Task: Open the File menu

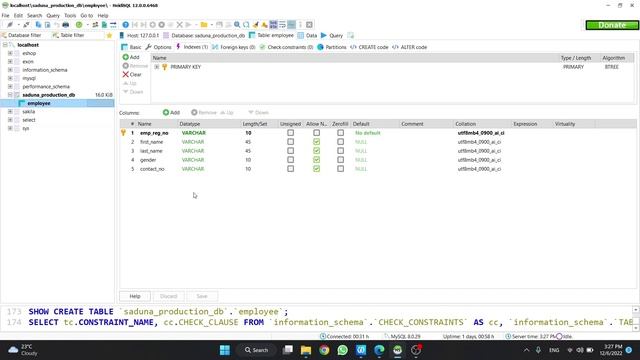Action: click(x=6, y=16)
